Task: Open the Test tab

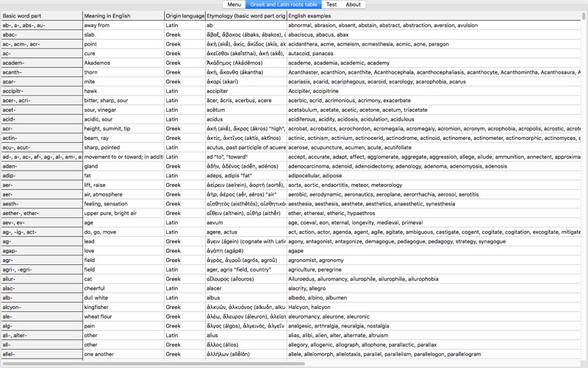Action: [x=331, y=4]
